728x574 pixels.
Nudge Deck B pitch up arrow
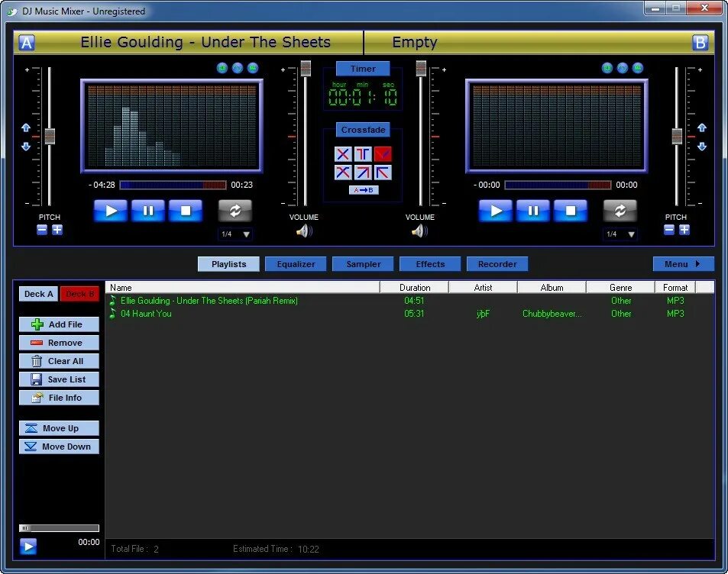click(702, 127)
